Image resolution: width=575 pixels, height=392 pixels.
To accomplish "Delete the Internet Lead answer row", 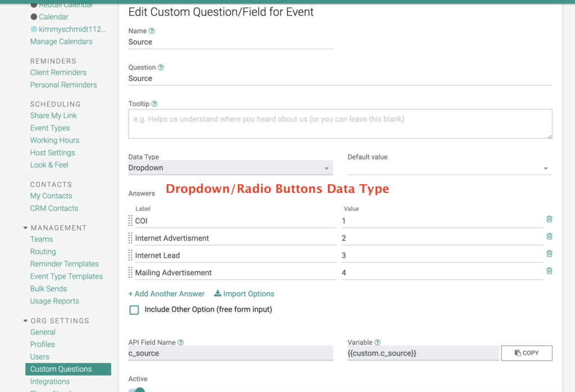I will click(x=549, y=253).
